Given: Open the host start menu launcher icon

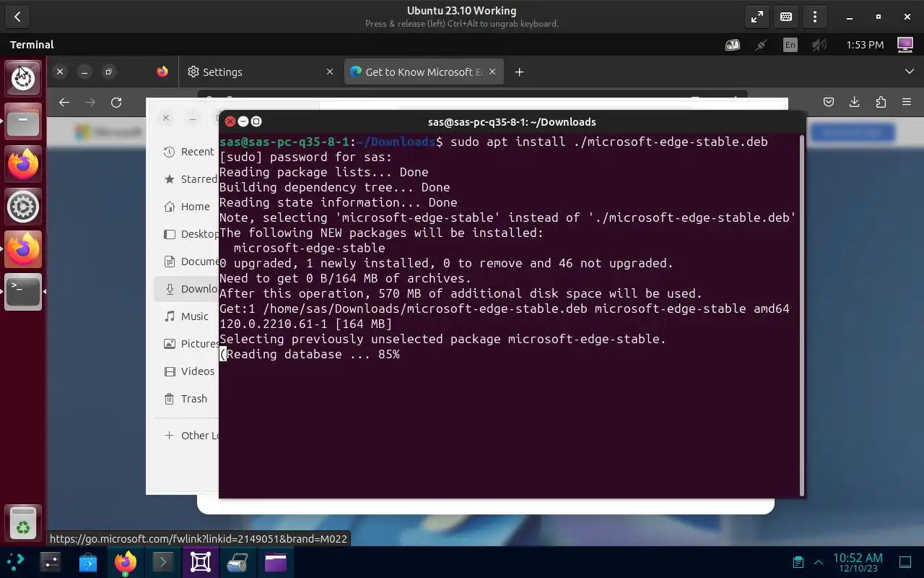Looking at the screenshot, I should point(16,562).
